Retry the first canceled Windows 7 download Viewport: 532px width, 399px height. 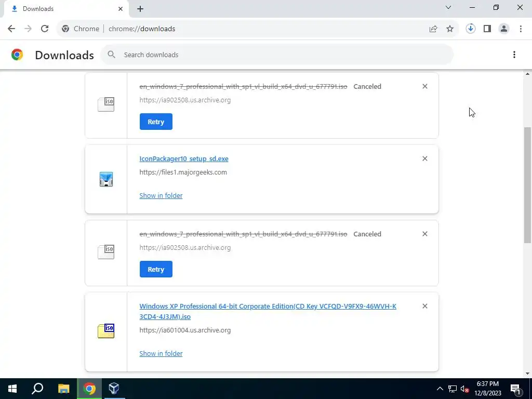click(156, 122)
